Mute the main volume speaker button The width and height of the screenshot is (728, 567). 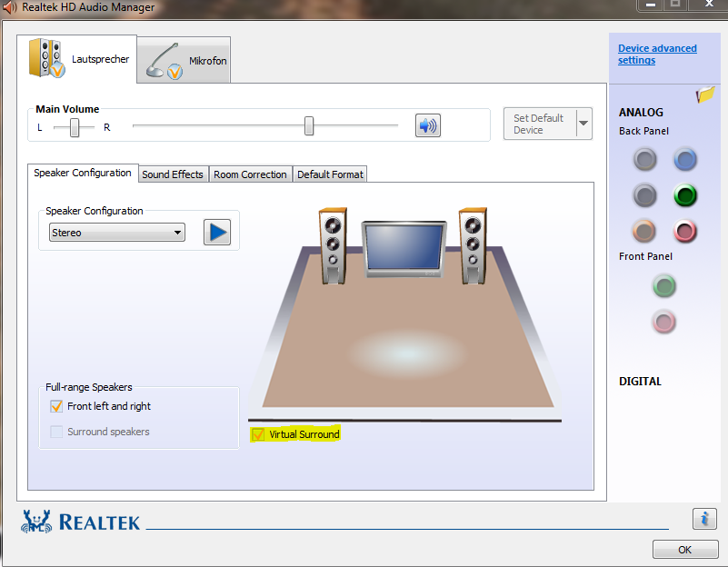pos(427,125)
